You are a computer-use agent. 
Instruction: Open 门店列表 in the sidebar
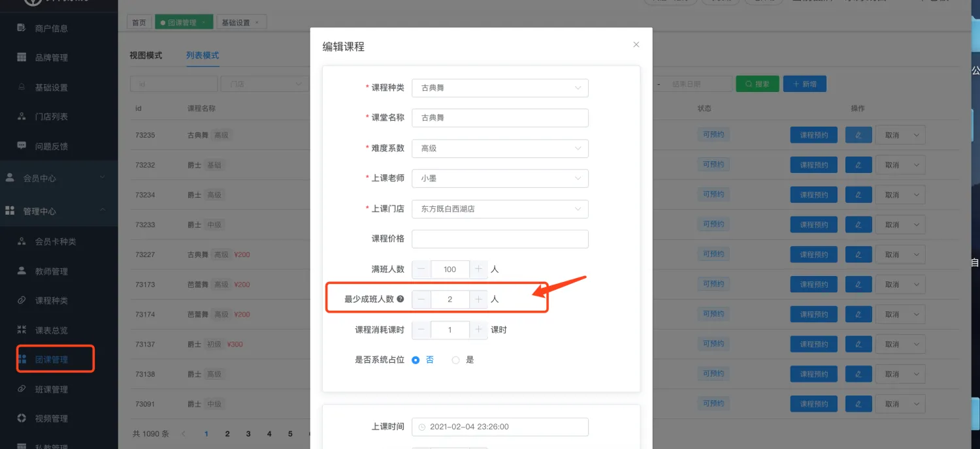[x=51, y=117]
